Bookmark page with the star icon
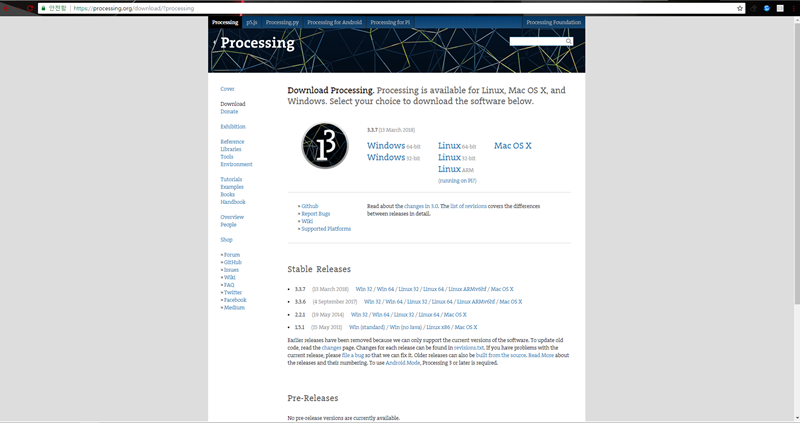This screenshot has width=800, height=423. (739, 8)
